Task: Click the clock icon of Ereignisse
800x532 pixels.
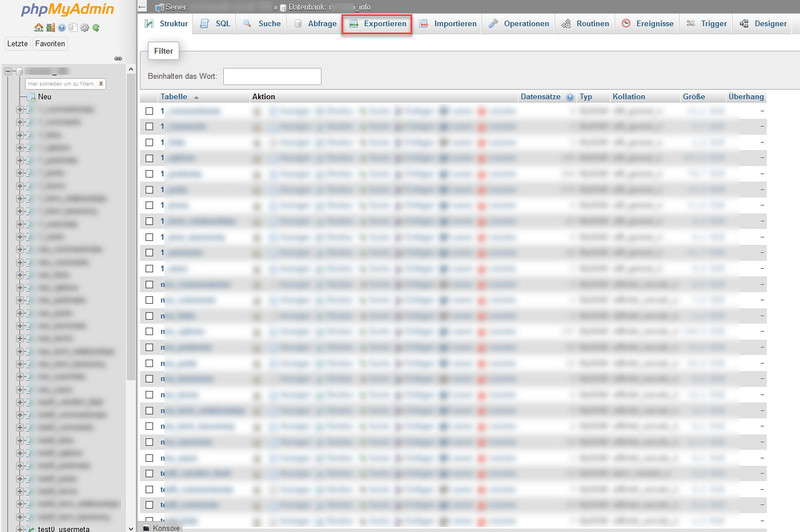Action: click(626, 23)
